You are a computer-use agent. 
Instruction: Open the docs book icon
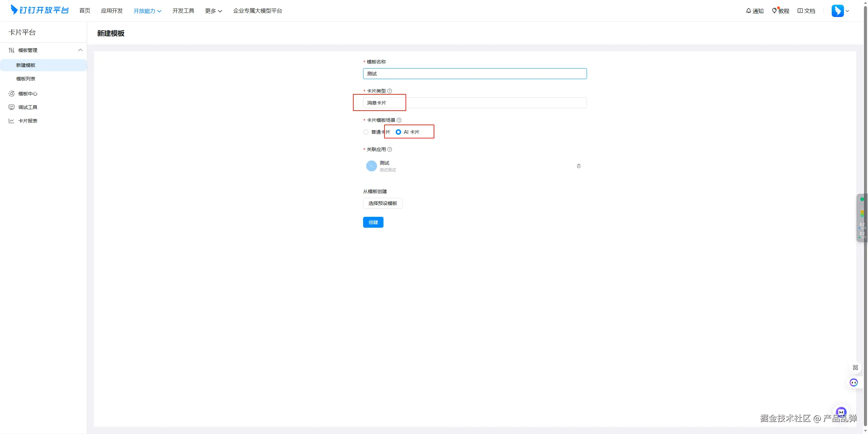(800, 11)
